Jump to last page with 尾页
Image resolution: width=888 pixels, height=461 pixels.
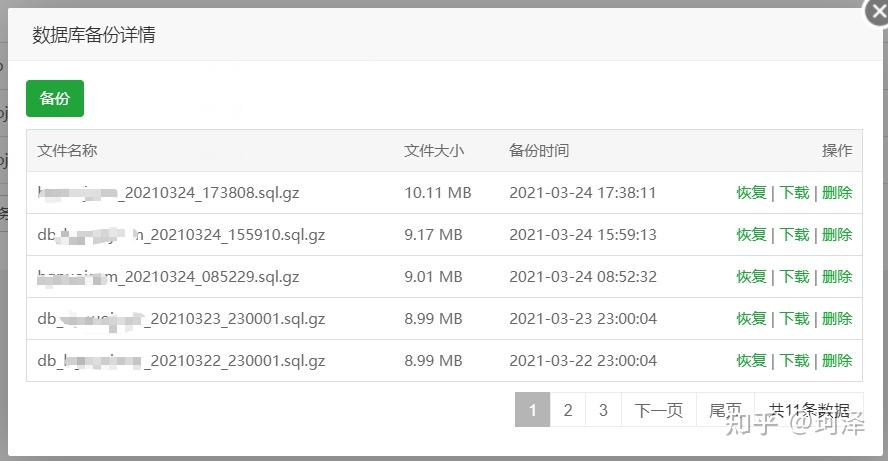click(x=725, y=410)
